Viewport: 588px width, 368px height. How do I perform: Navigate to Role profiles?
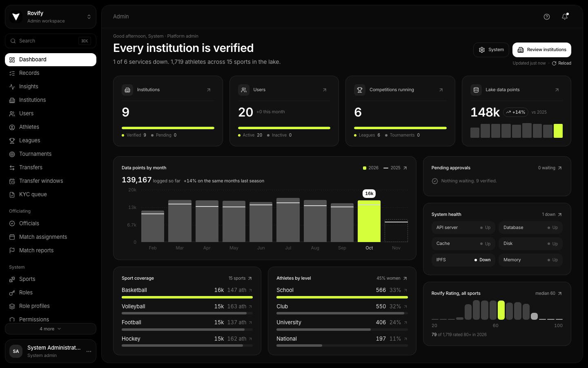[51, 306]
